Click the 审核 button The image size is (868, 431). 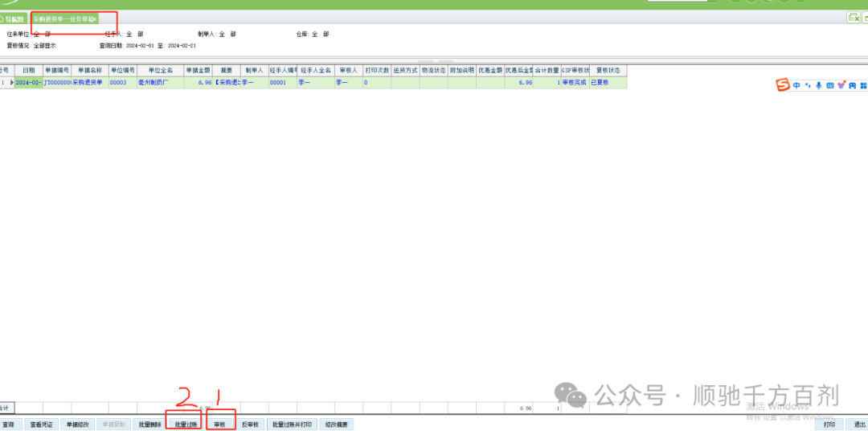[219, 425]
